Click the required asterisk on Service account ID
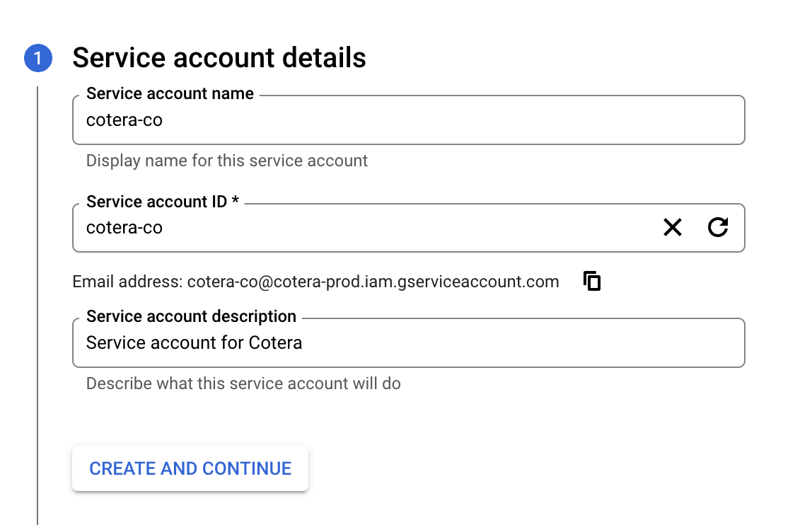The height and width of the screenshot is (525, 812). (236, 202)
